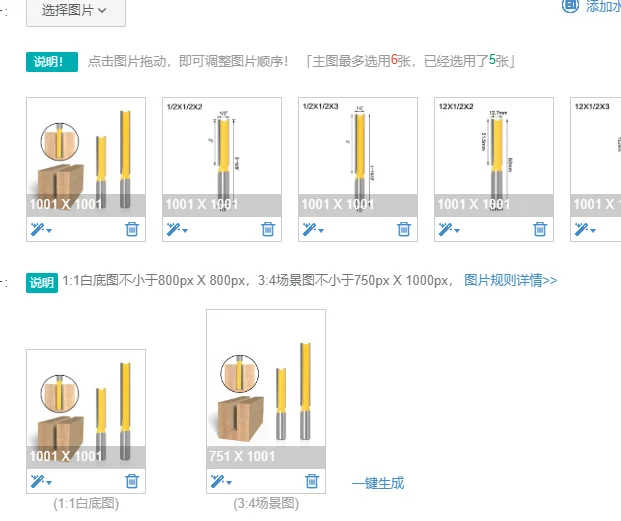Screen dimensions: 621x521
Task: Click the (1:1白底图) caption text
Action: 86,504
